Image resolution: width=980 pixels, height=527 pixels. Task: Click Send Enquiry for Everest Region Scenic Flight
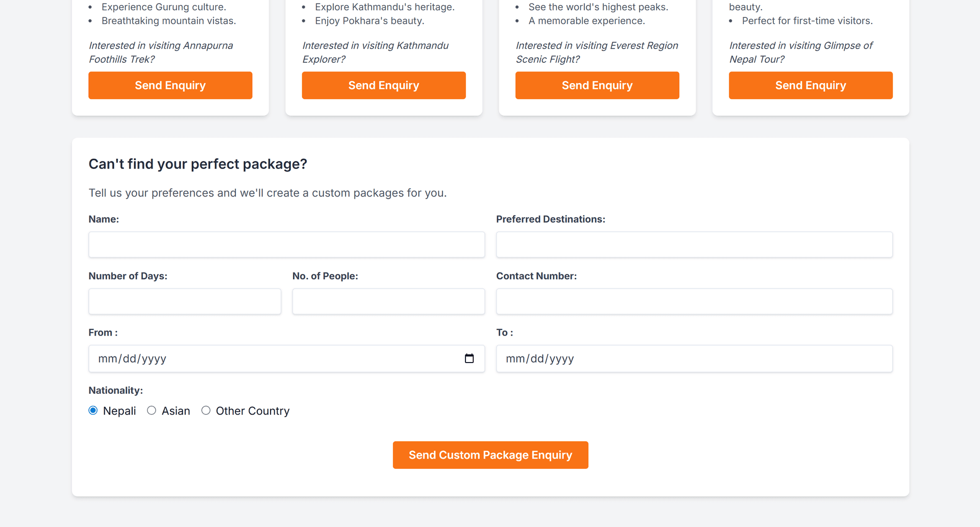click(x=597, y=85)
